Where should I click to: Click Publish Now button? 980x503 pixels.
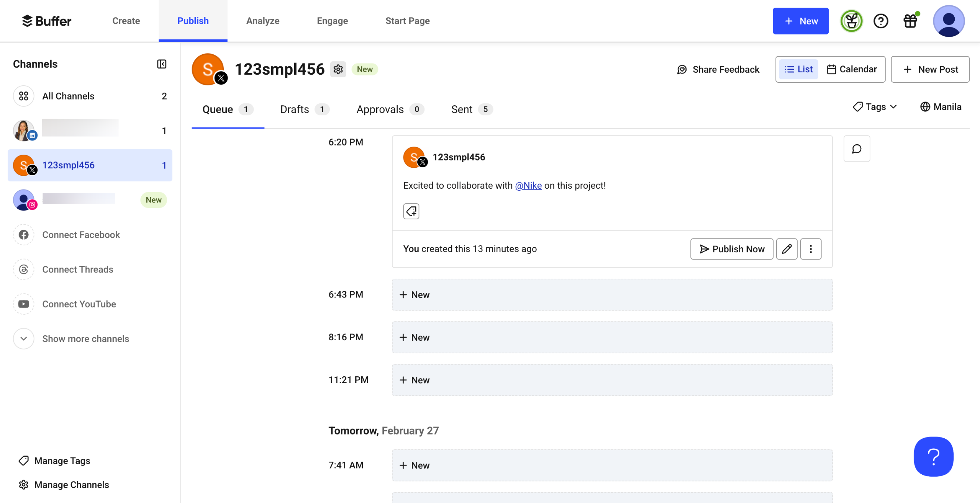tap(731, 249)
